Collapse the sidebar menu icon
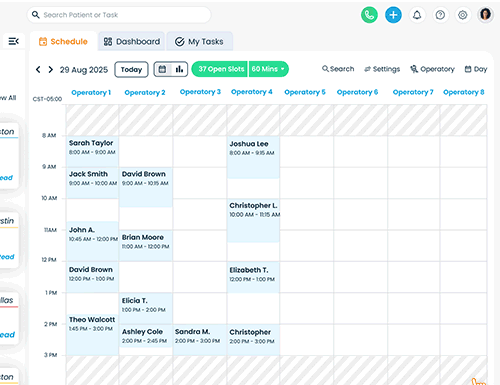This screenshot has height=385, width=500. 14,41
